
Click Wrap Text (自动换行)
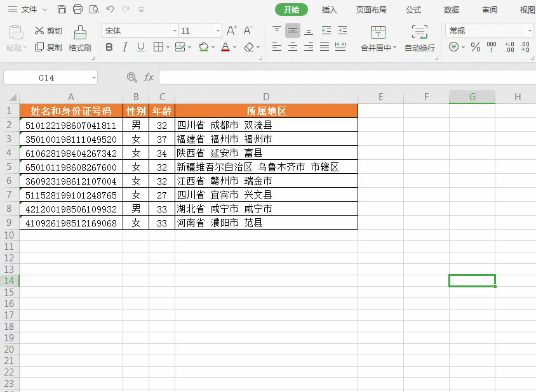click(420, 39)
